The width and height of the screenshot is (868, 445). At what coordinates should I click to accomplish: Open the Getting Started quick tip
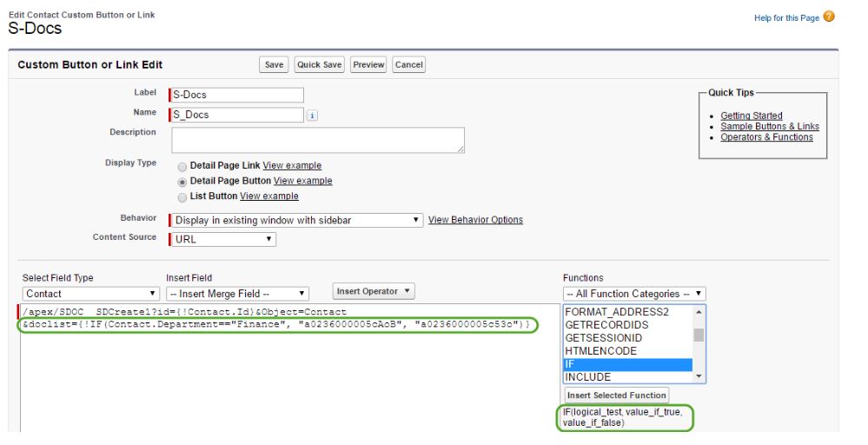click(x=752, y=116)
